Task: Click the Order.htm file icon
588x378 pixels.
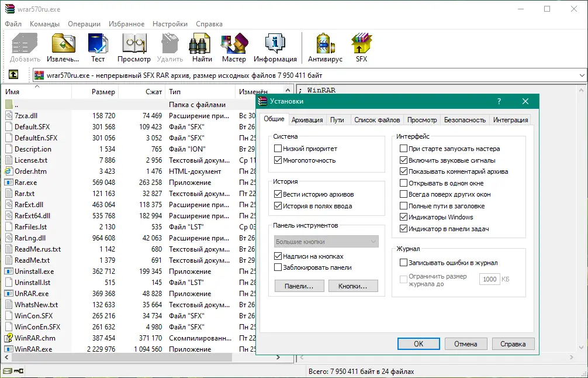Action: [9, 171]
